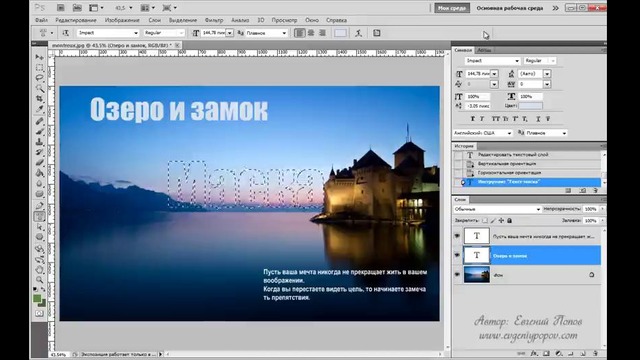Switch to 'Основная рабочая среда' workspace
This screenshot has width=640, height=360.
coord(510,8)
